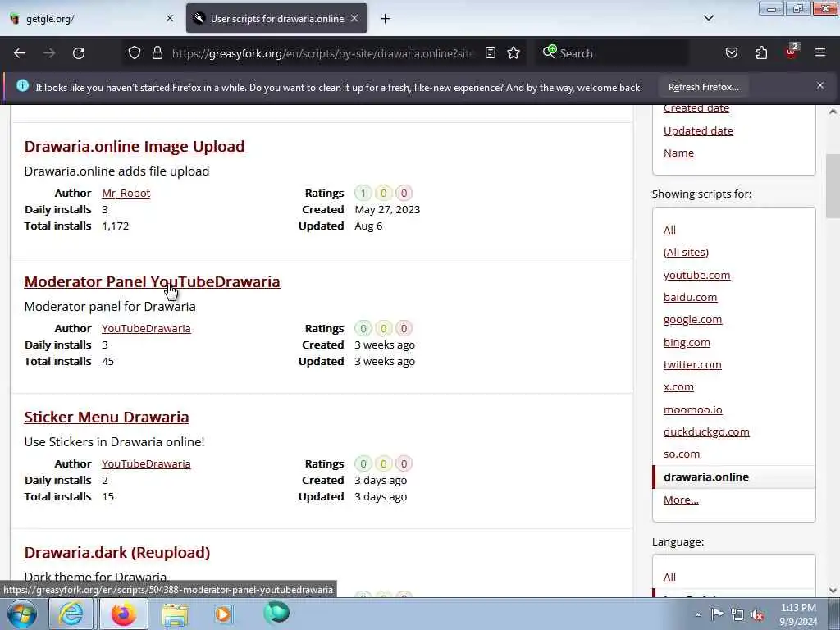Open YouTubeDrawaria author link under Sticker Menu
The image size is (840, 630).
coord(146,464)
